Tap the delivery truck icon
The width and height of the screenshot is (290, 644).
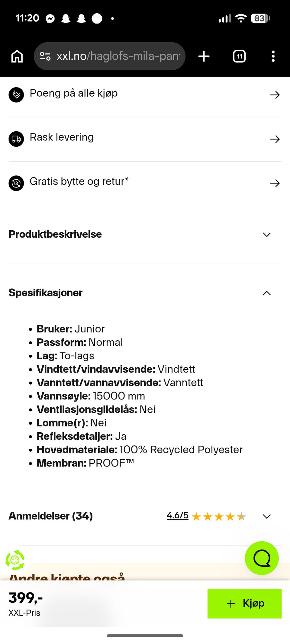(16, 139)
